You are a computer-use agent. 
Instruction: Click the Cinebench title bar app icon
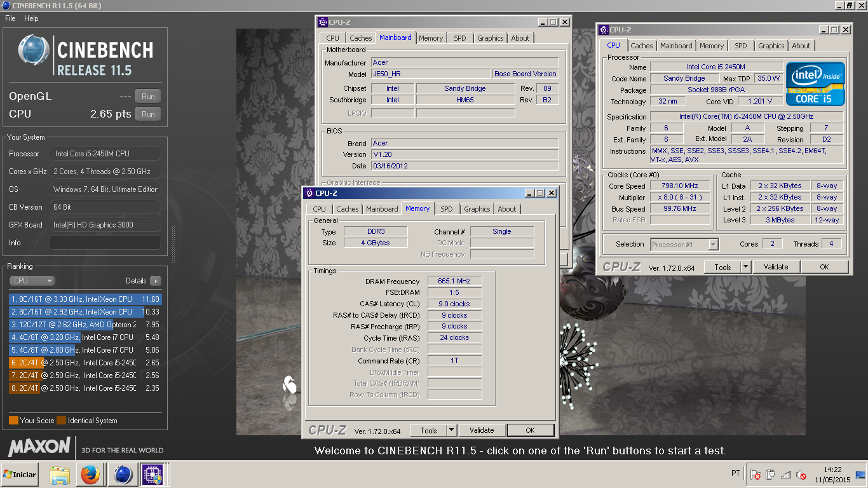6,6
